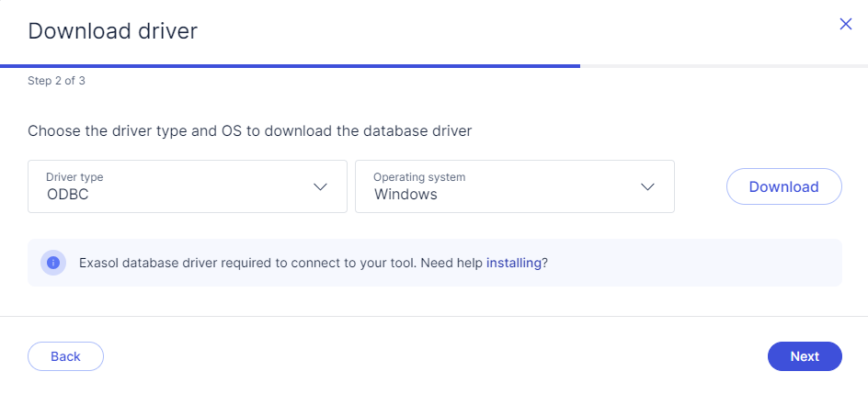
Task: Click the "Choose the driver type and OS" instruction
Action: pos(249,130)
